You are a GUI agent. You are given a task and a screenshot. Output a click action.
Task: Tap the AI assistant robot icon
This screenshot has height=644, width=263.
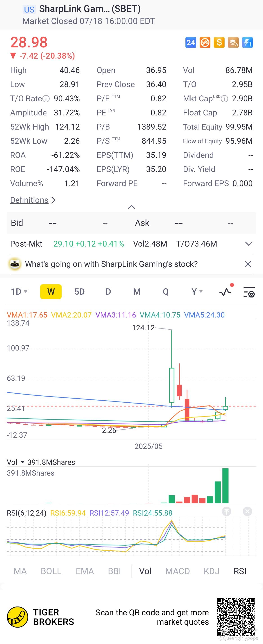pyautogui.click(x=15, y=264)
